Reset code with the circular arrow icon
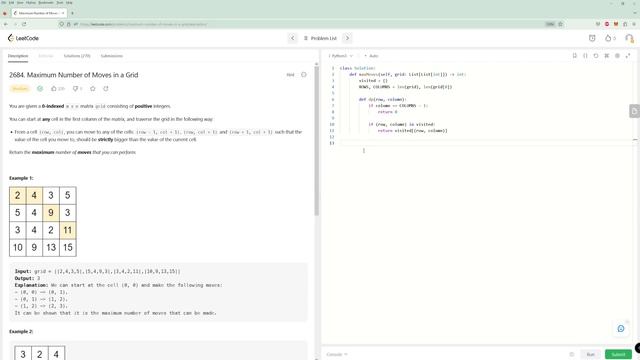The width and height of the screenshot is (640, 360). 596,56
